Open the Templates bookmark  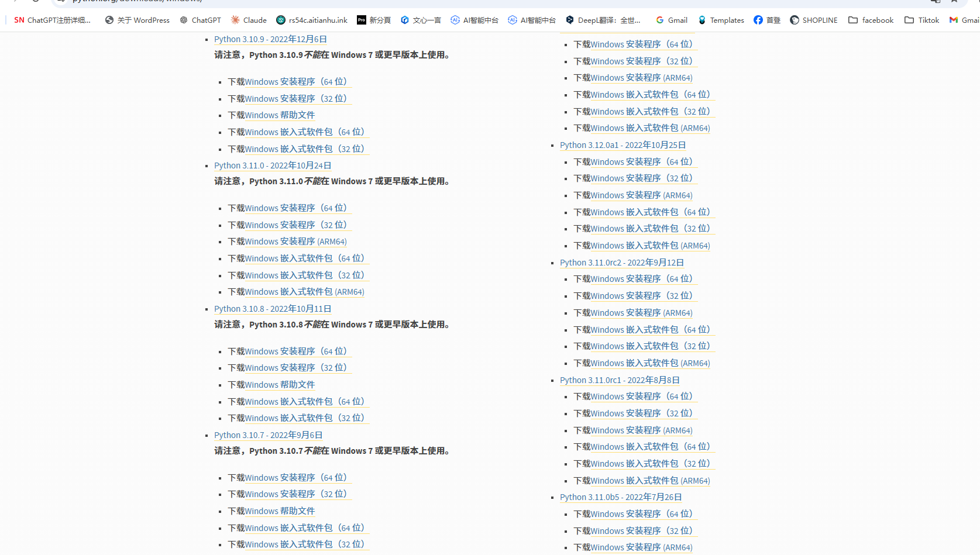pos(721,20)
